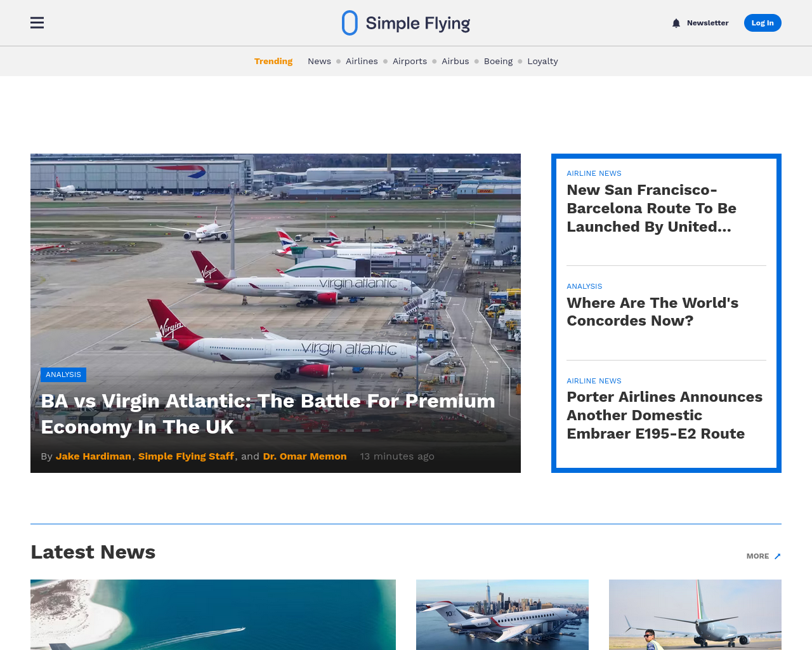Click the Simple Flying logo
Screen dimensions: 812x650
tap(406, 23)
